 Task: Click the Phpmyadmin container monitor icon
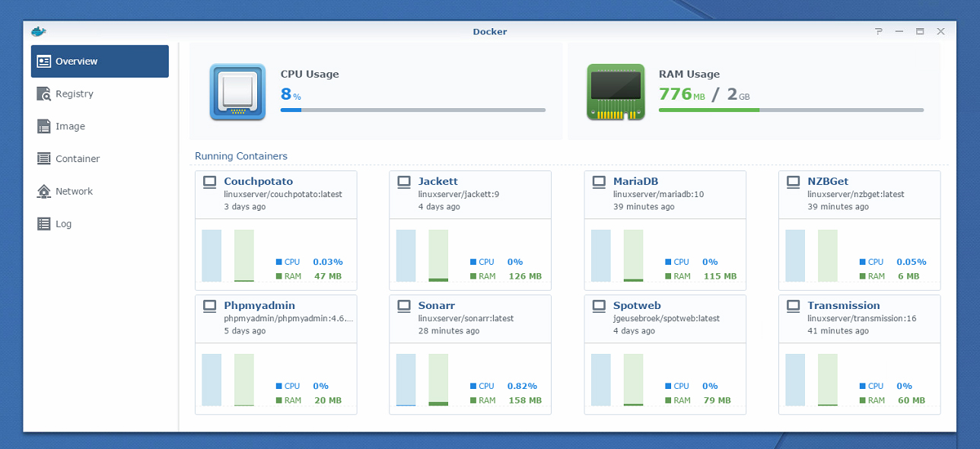(209, 306)
